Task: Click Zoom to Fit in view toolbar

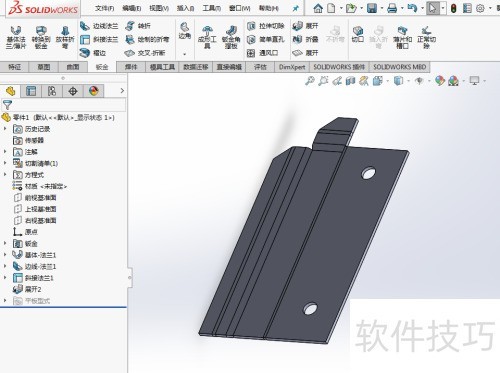Action: point(310,81)
